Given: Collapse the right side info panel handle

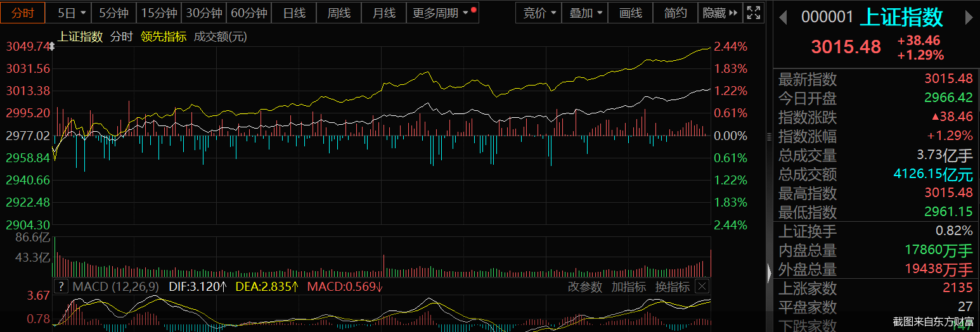Looking at the screenshot, I should 770,273.
